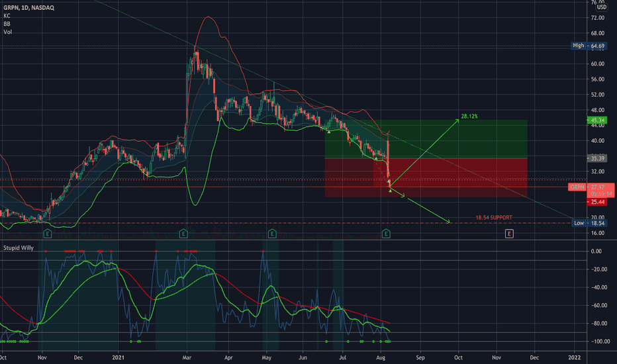617x364 pixels.
Task: Open the earnings marker near March
Action: pyautogui.click(x=183, y=234)
